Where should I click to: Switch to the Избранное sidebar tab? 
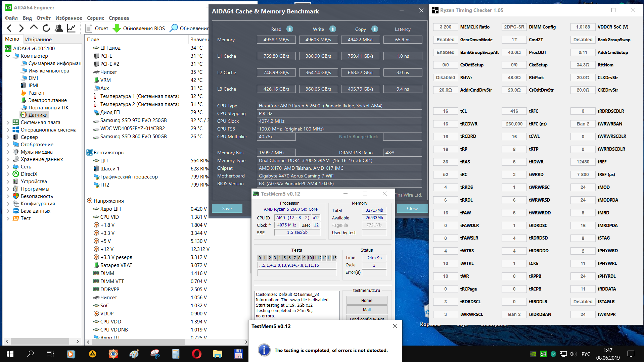(38, 39)
